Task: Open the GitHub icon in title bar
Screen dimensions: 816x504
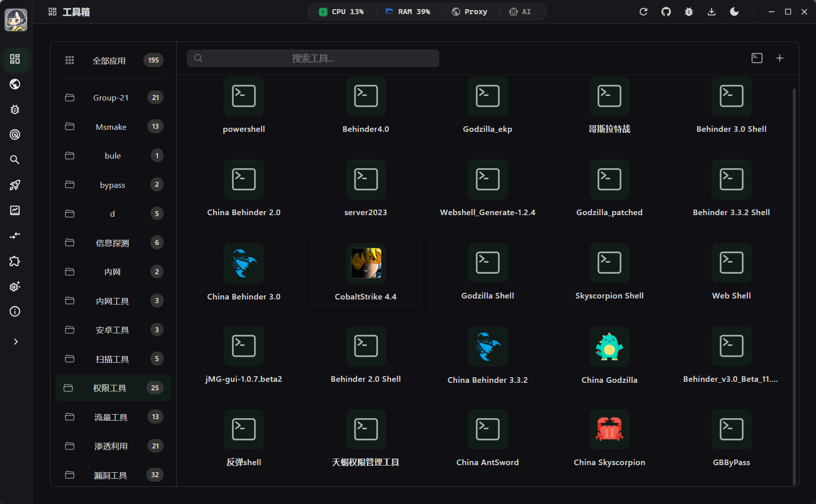Action: tap(666, 12)
